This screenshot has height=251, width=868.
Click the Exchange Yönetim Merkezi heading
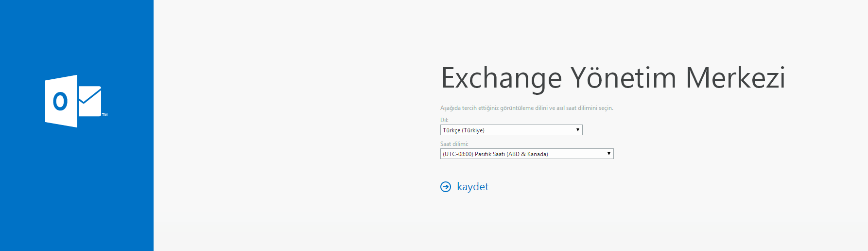point(613,78)
